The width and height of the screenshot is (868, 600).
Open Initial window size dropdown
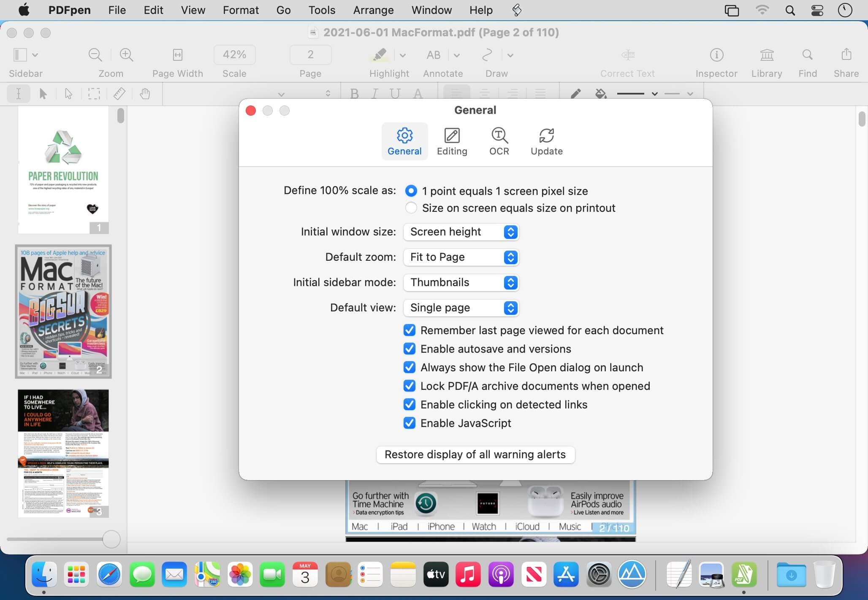(461, 232)
